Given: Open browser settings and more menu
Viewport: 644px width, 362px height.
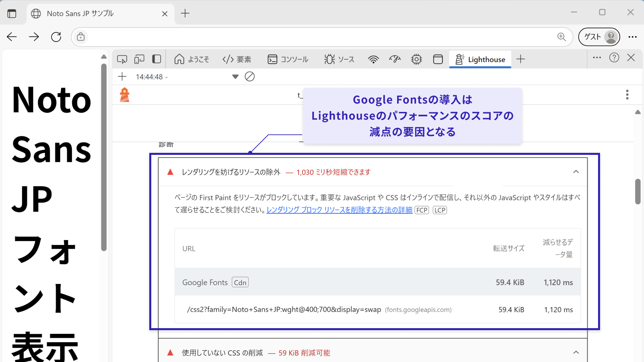Looking at the screenshot, I should click(633, 37).
